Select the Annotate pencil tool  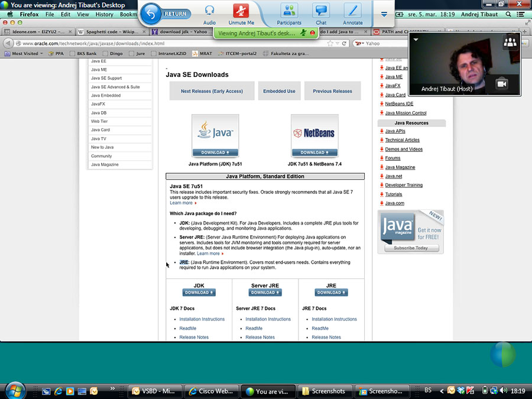(352, 15)
